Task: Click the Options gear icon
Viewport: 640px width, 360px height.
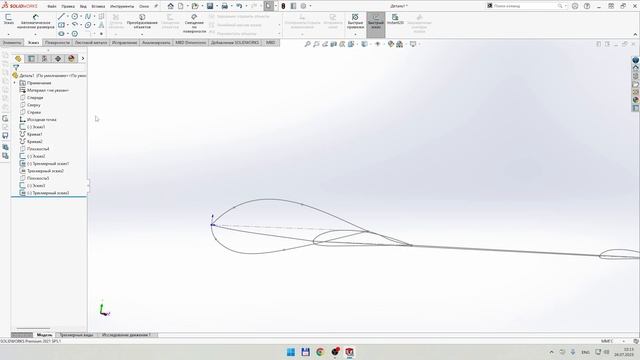Action: click(303, 6)
